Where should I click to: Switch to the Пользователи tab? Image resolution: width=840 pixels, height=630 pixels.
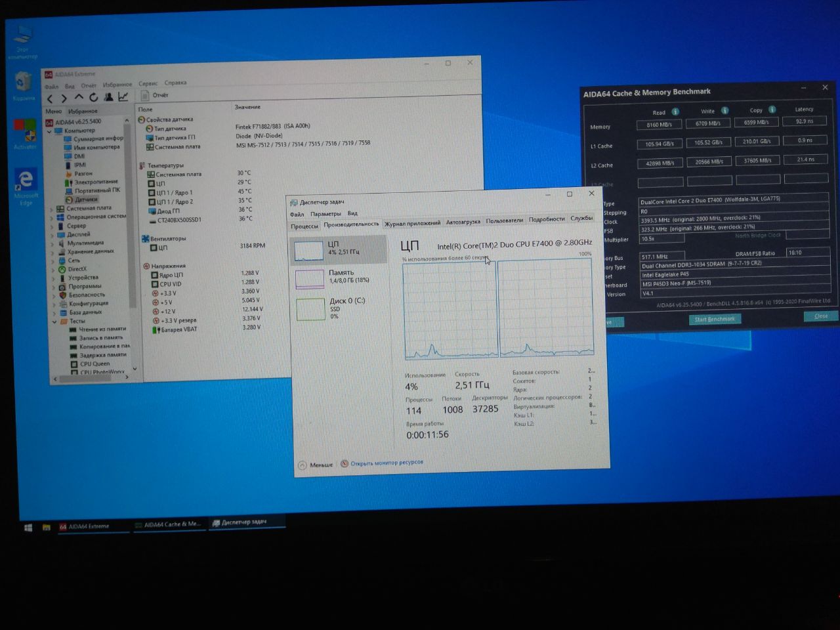point(505,220)
